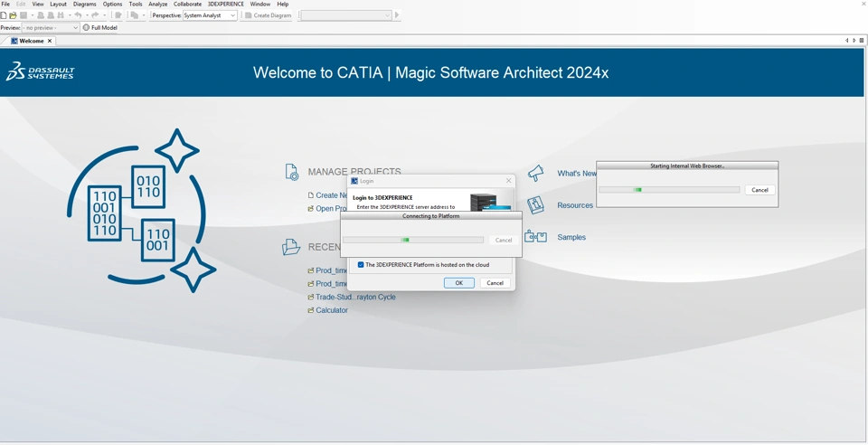Click the Starting Internal Web Browser progress bar
Image resolution: width=868 pixels, height=445 pixels.
pos(669,189)
